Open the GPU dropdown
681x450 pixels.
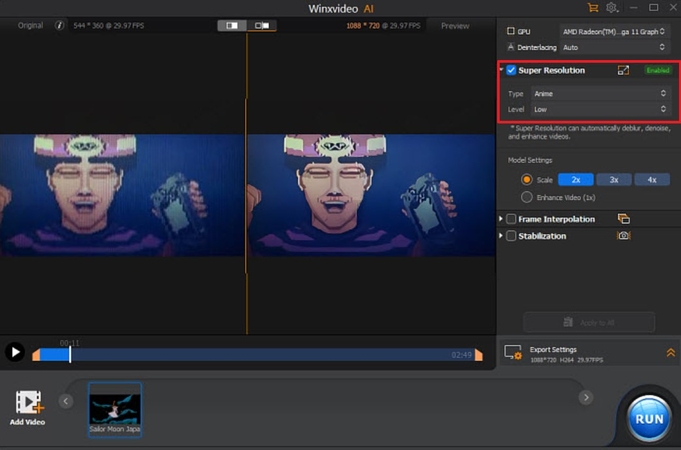pyautogui.click(x=614, y=31)
